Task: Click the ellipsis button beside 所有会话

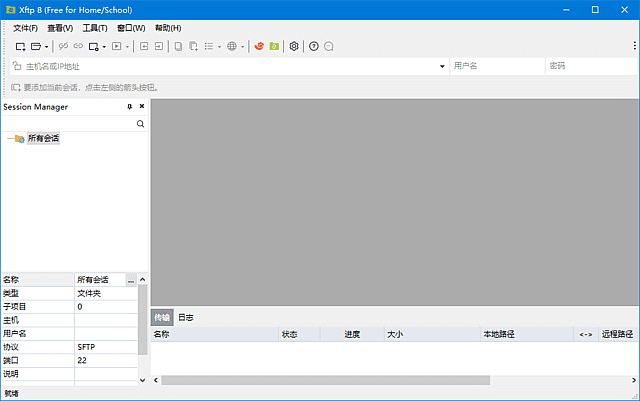Action: coord(131,281)
